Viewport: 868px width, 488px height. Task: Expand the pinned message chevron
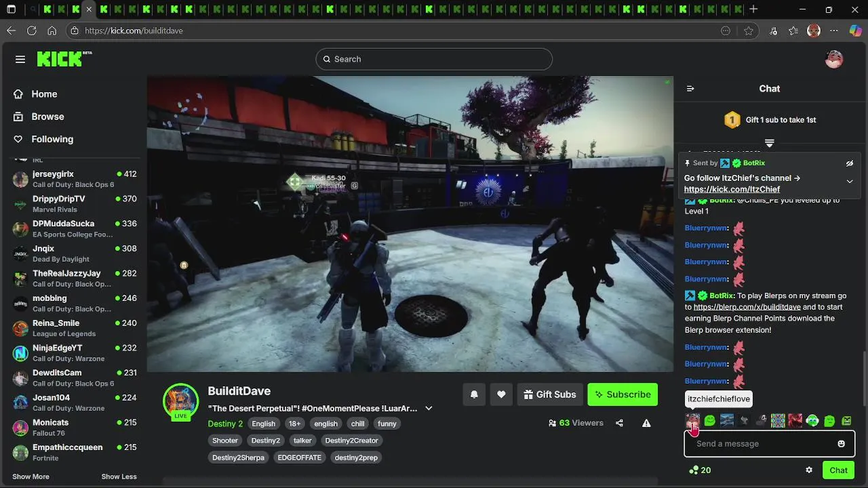click(849, 181)
